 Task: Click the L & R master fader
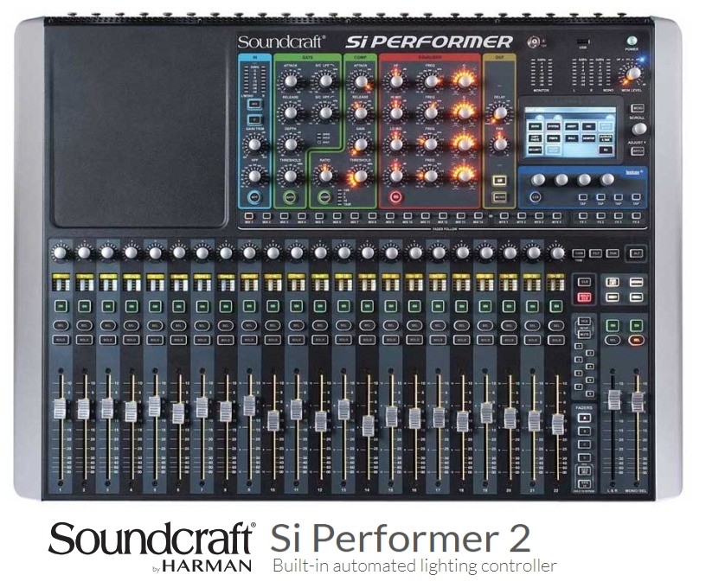point(614,399)
